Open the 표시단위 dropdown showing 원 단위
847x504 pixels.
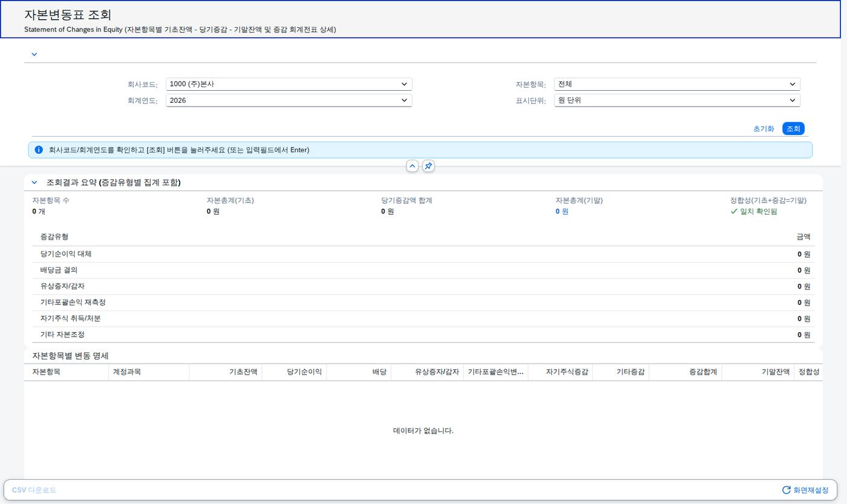pos(677,100)
